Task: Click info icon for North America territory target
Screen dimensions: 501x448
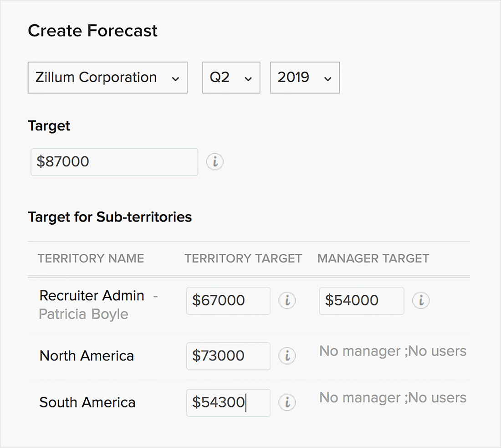Action: (287, 355)
